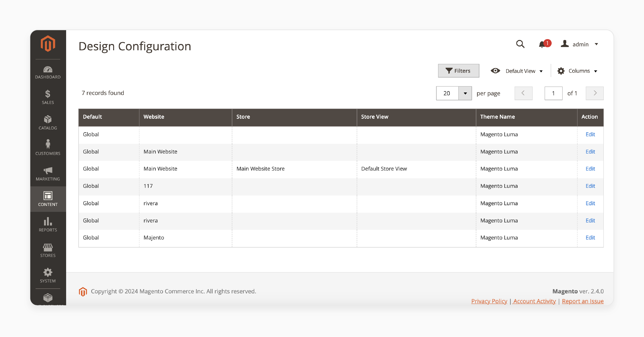The image size is (644, 337).
Task: Click the current page number field
Action: [x=553, y=93]
